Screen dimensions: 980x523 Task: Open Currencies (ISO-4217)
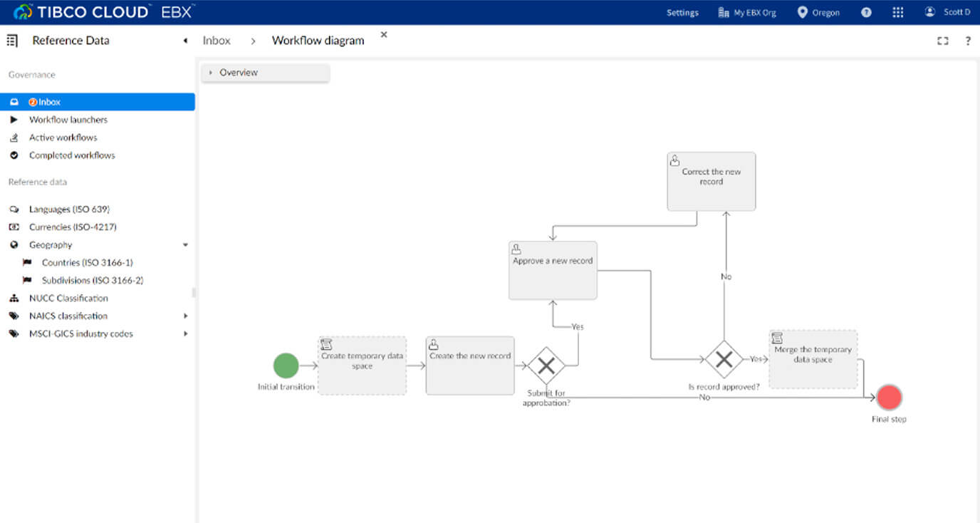[73, 227]
